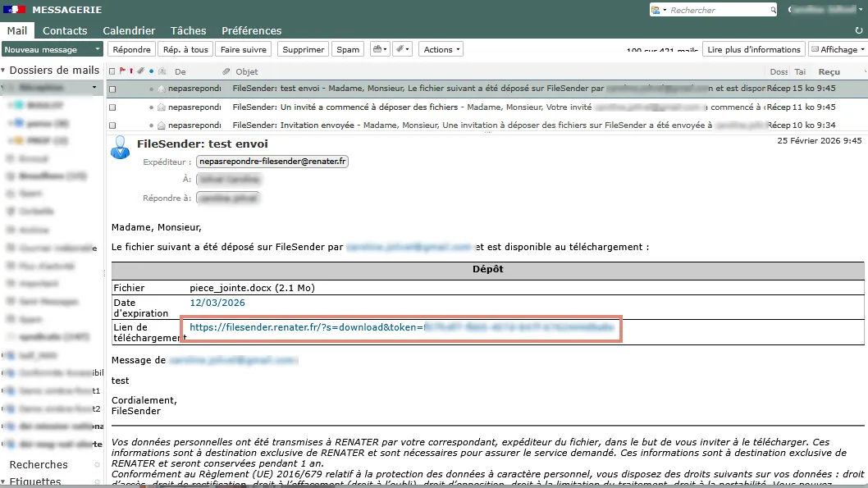Click the magnifier icon in the search box
Image resolution: width=868 pixels, height=488 pixels.
tap(773, 10)
